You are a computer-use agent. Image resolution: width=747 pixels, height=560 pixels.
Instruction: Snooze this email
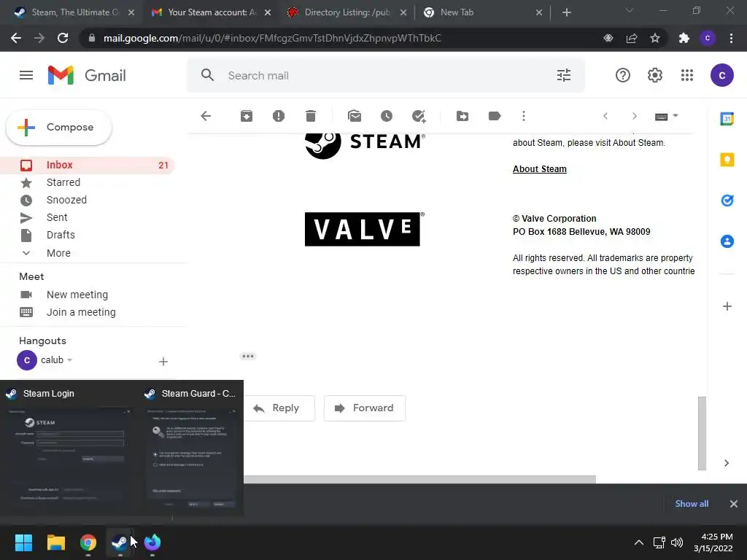pos(387,116)
